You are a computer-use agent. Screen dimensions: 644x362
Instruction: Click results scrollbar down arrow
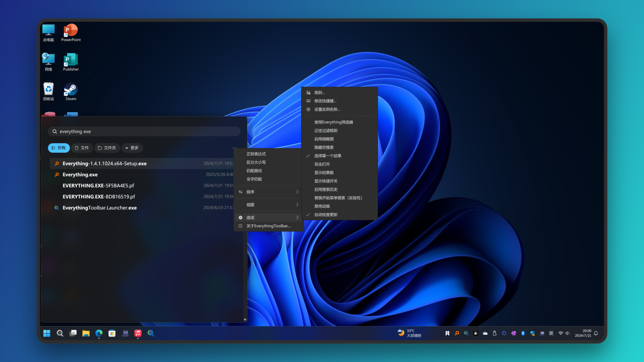[x=245, y=320]
